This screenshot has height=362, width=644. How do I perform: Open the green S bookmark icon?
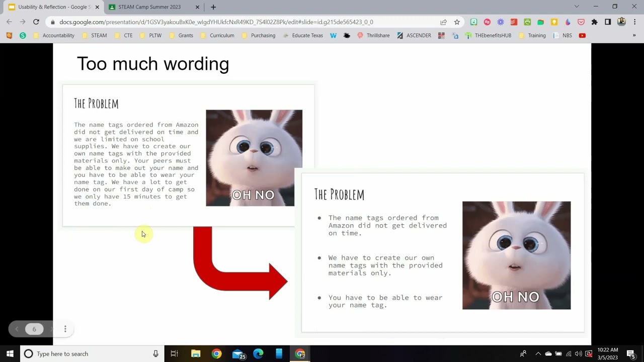(x=23, y=36)
